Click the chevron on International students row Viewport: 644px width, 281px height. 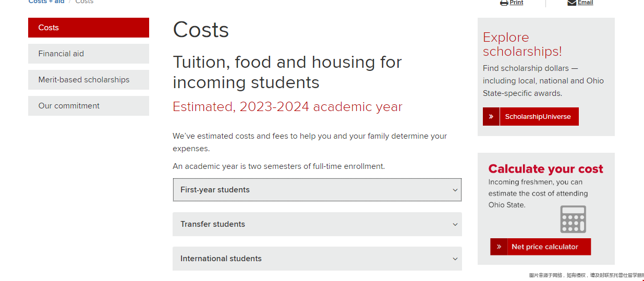click(x=455, y=259)
